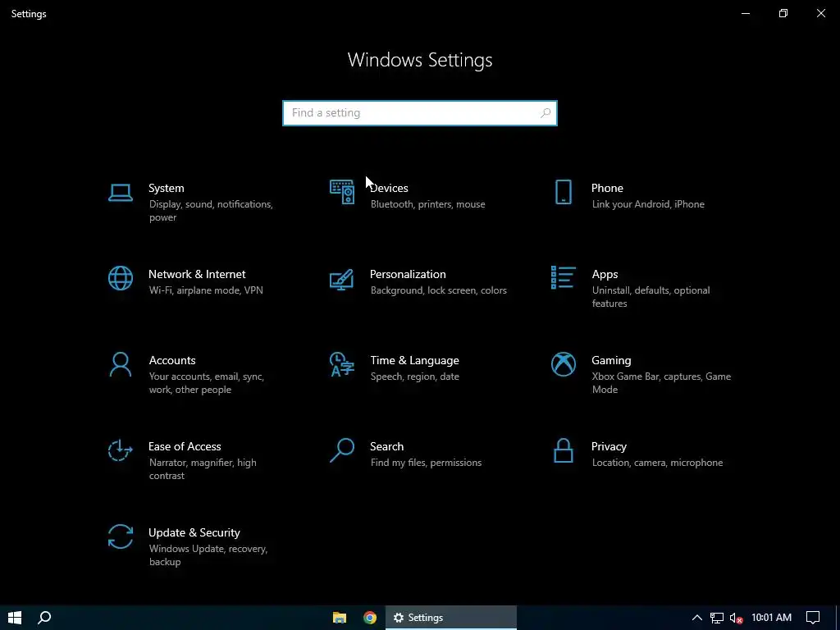This screenshot has height=630, width=840.
Task: Open the Windows Start menu
Action: click(15, 618)
